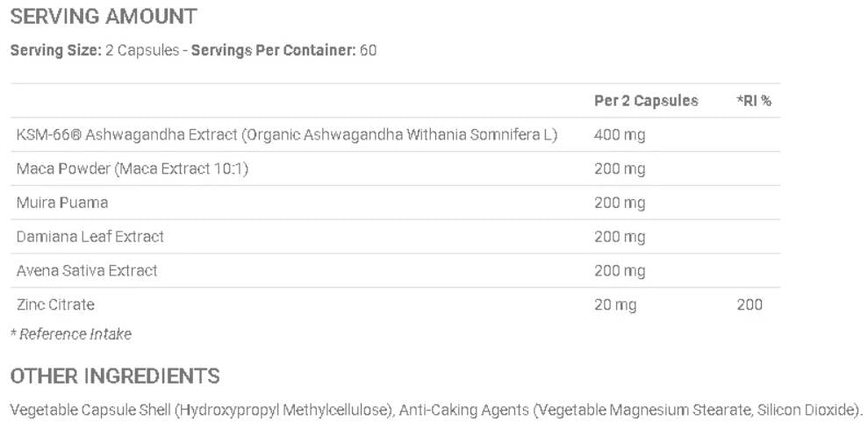Select the Damiana Leaf Extract ingredient name

pos(90,237)
